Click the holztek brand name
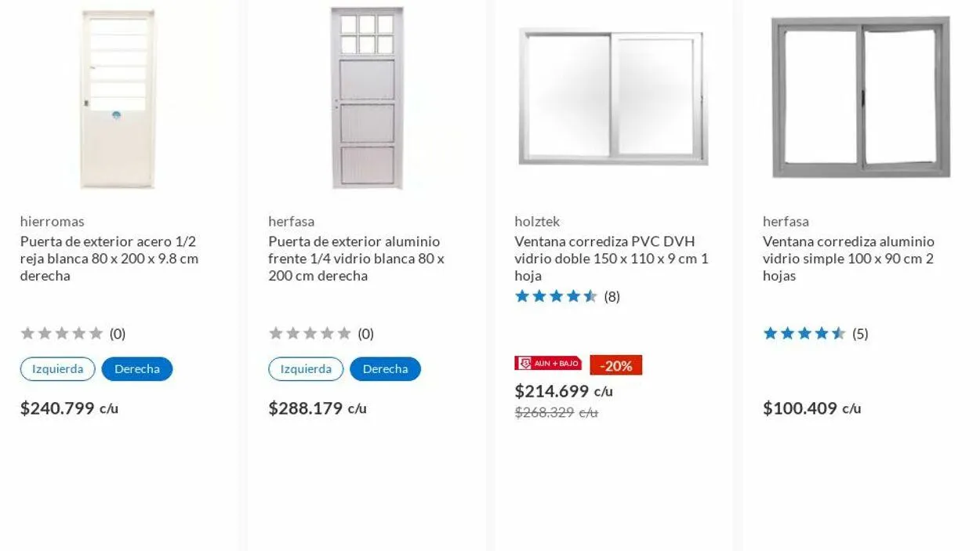The image size is (980, 551). pyautogui.click(x=537, y=222)
